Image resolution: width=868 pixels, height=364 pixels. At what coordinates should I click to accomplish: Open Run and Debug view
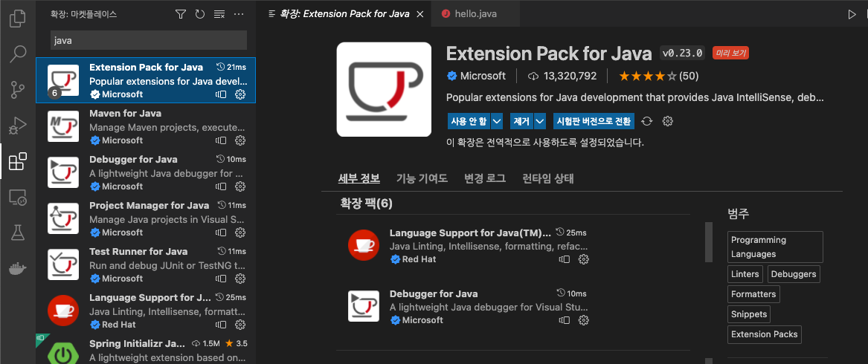(18, 126)
